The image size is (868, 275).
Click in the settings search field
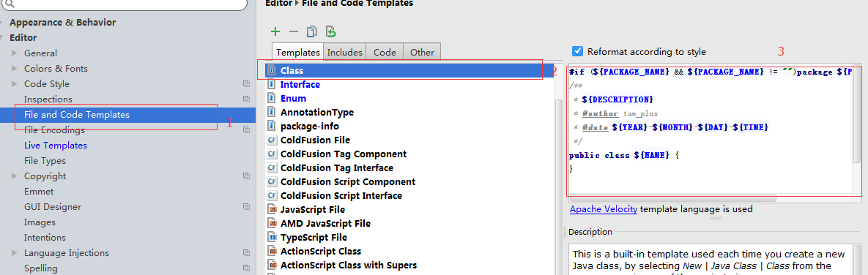124,4
